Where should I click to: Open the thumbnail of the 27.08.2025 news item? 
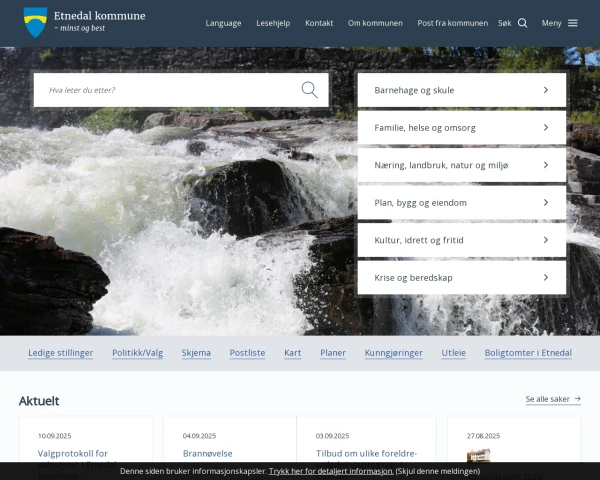point(478,455)
